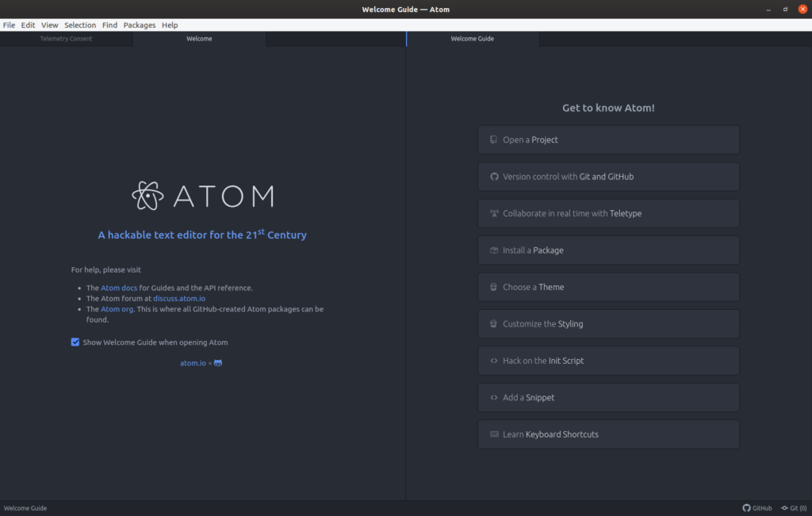Open the Git (0) status bar indicator
The image size is (812, 516).
[794, 508]
